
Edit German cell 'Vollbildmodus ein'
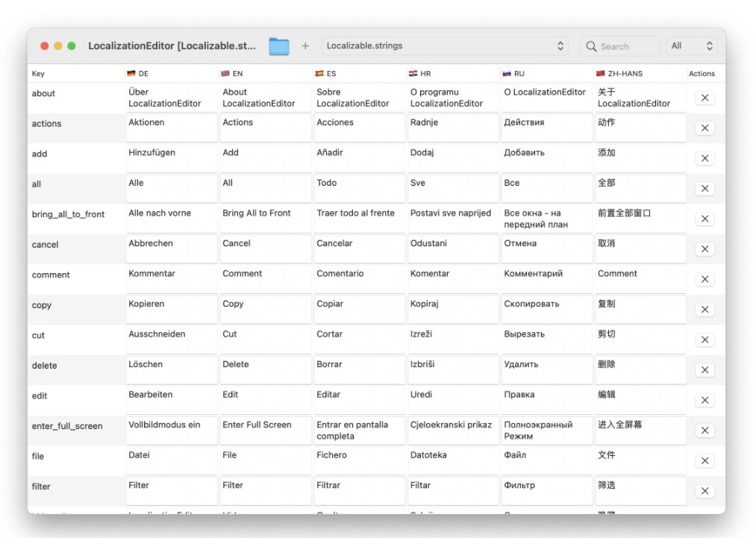click(172, 431)
